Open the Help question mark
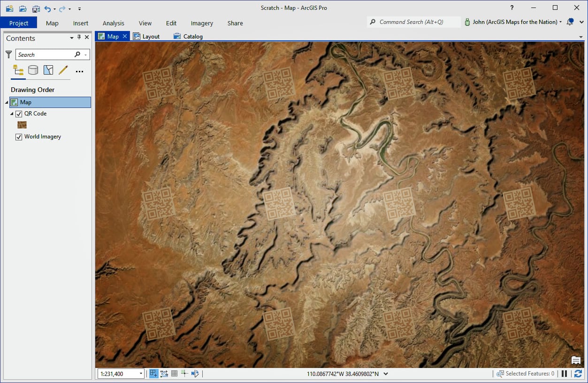 512,8
